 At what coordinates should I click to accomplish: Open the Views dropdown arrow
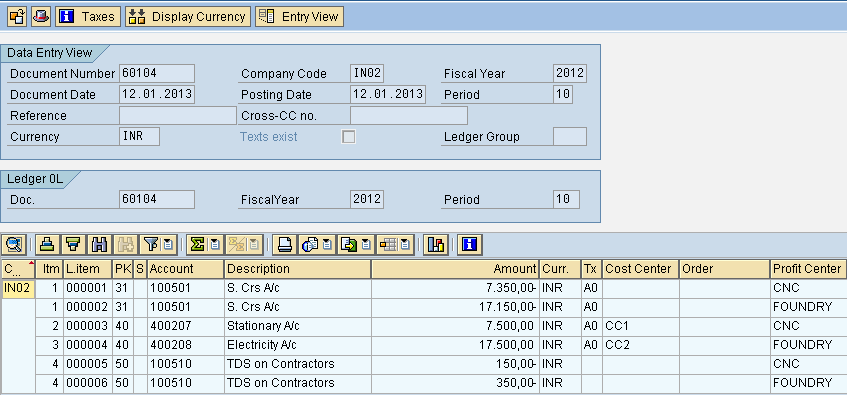(327, 245)
